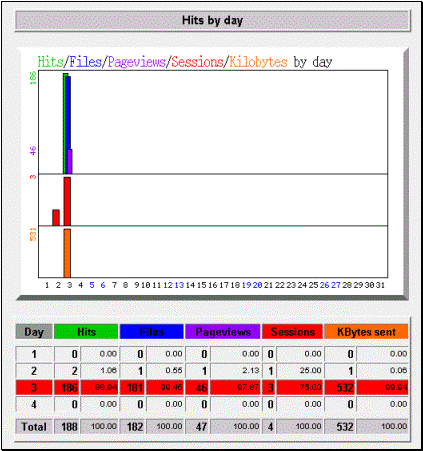Click the blue Files column header
The width and height of the screenshot is (423, 451).
pos(152,332)
